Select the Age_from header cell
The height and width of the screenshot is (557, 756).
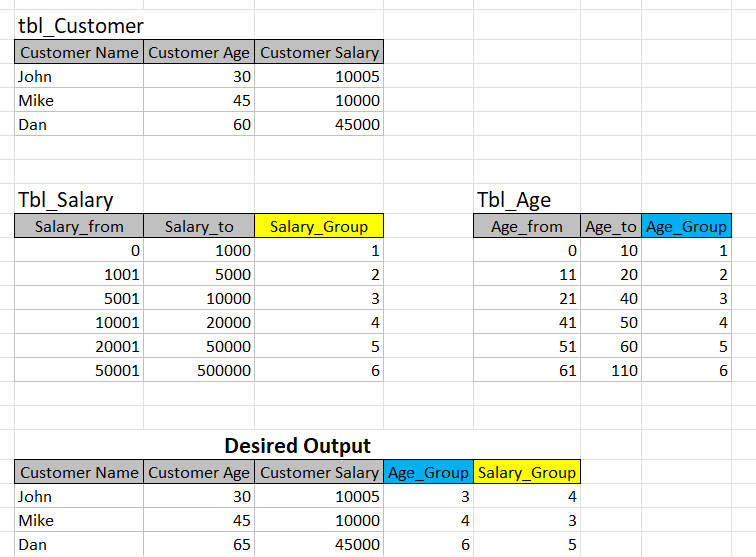tap(527, 226)
